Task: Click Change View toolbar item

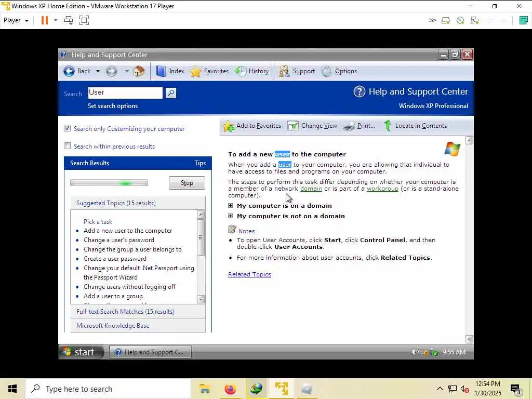Action: click(312, 126)
